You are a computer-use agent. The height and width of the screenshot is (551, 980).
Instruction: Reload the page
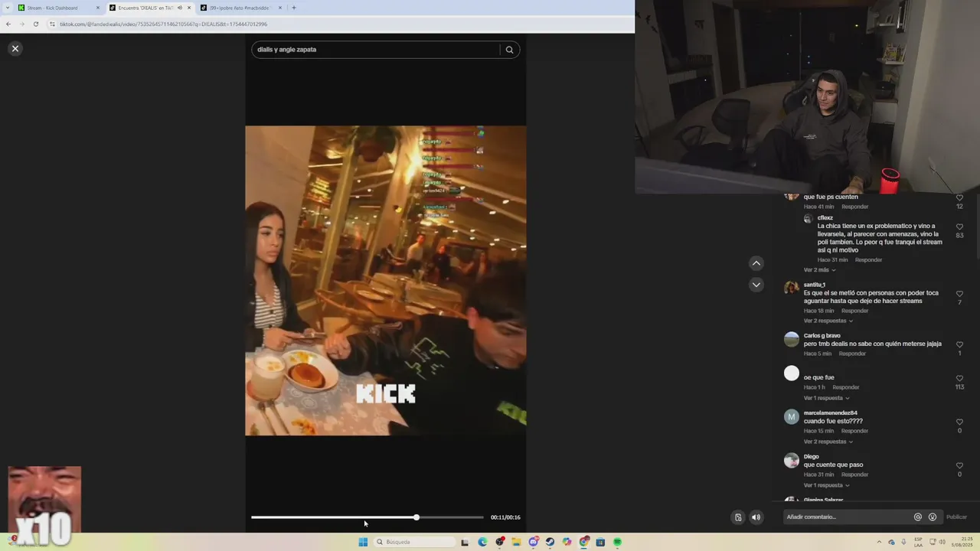pos(35,24)
